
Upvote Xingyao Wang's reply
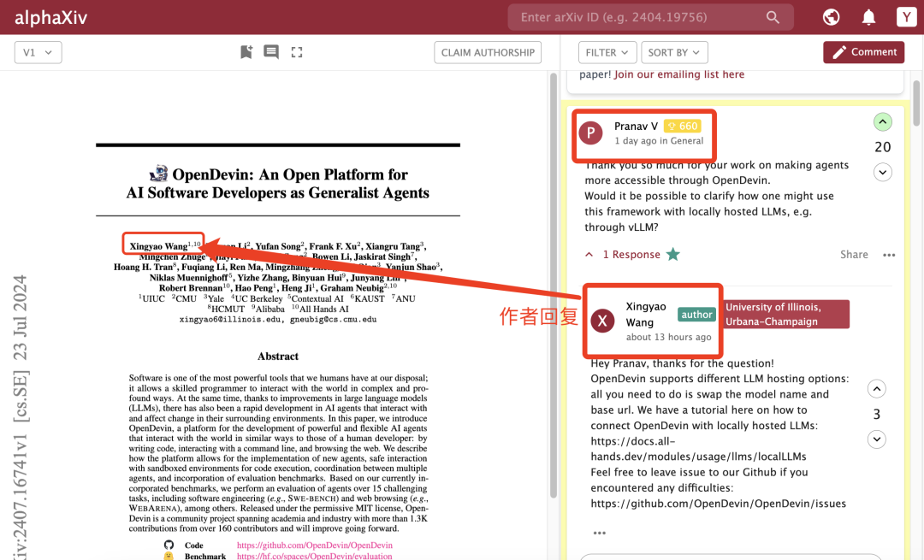click(877, 389)
